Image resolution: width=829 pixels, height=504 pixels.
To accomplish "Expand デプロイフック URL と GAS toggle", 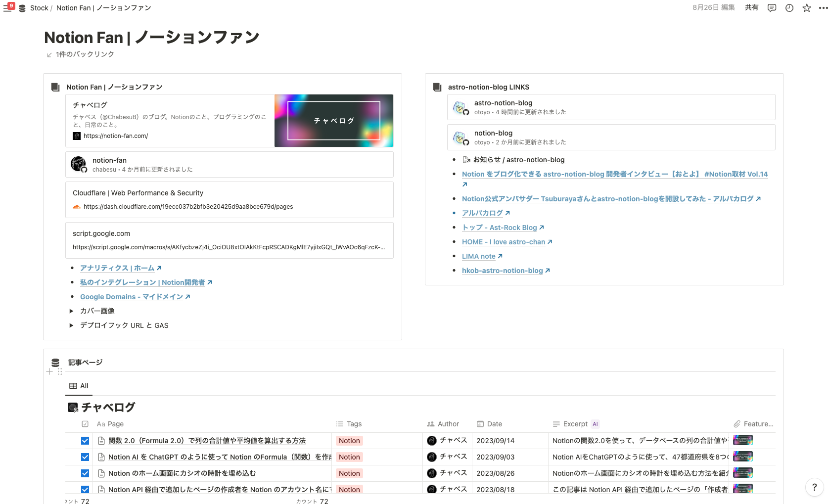I will (71, 325).
